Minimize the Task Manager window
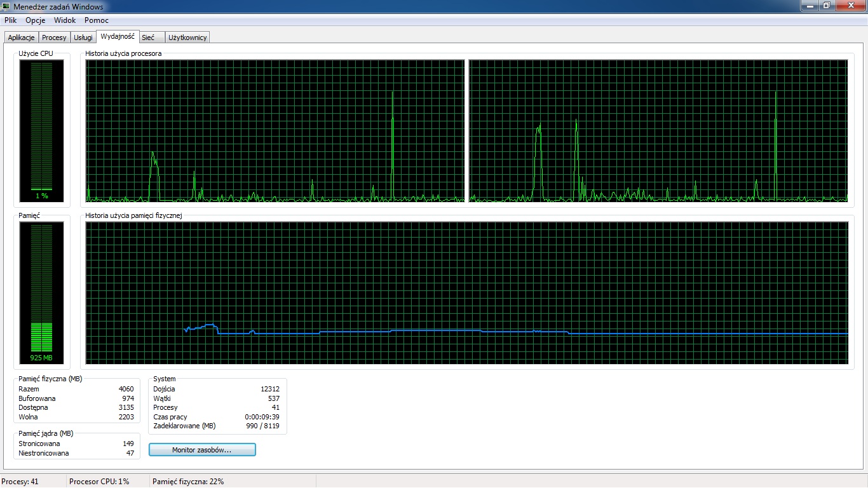Image resolution: width=868 pixels, height=488 pixels. (809, 6)
